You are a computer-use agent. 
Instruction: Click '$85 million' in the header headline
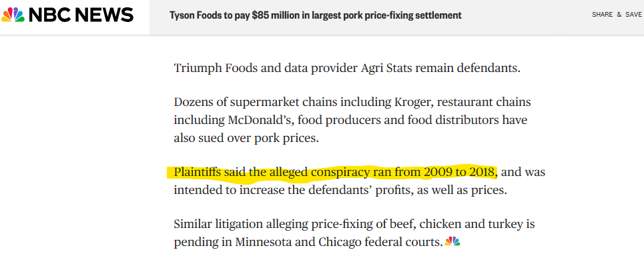pyautogui.click(x=275, y=15)
